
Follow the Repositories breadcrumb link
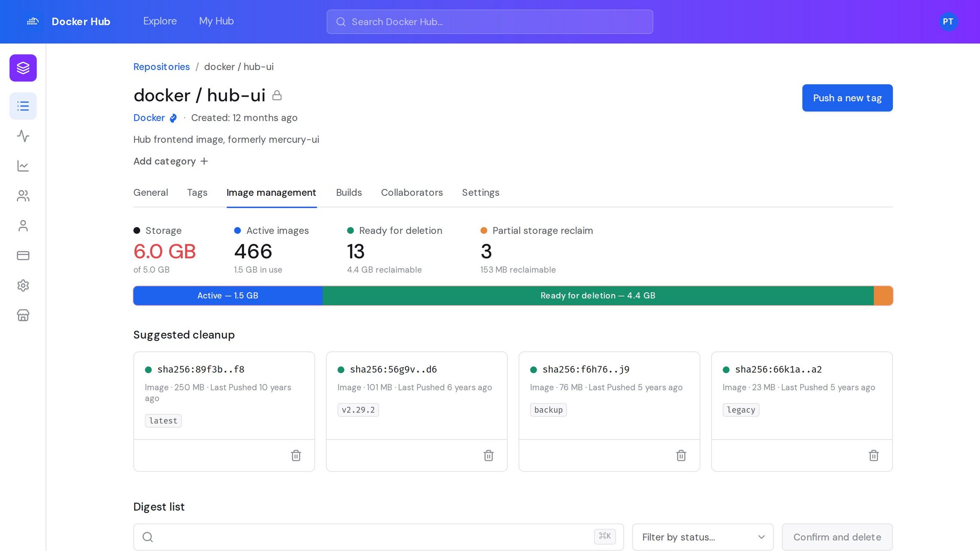(162, 67)
